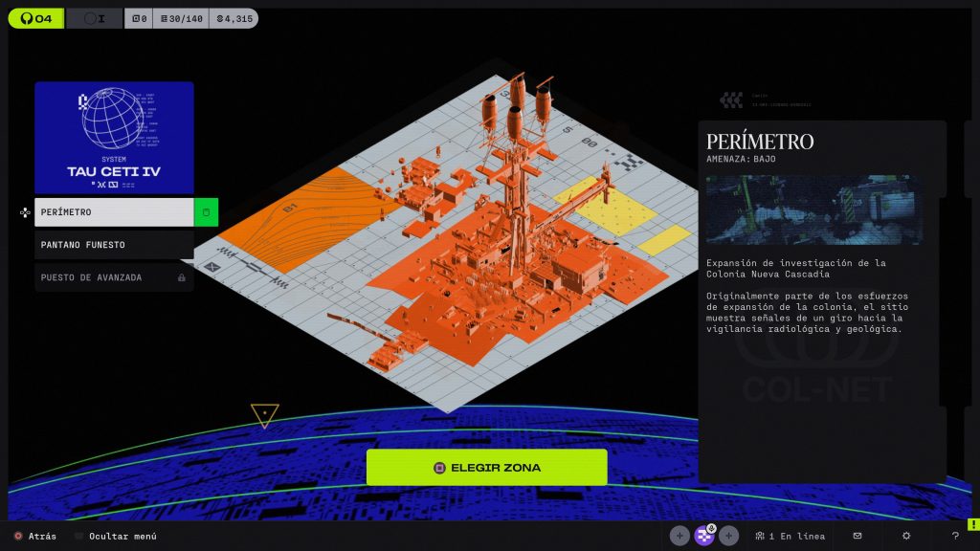Open settings with the gear icon

[x=906, y=536]
